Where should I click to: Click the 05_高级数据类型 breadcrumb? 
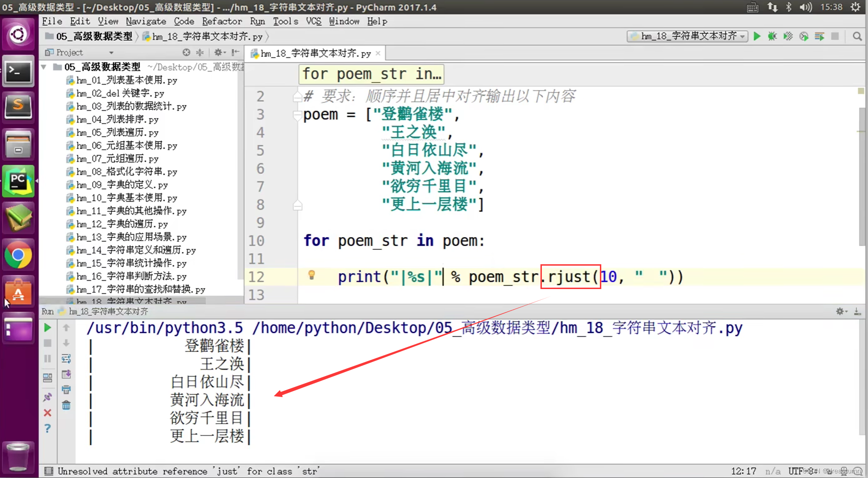(x=89, y=36)
